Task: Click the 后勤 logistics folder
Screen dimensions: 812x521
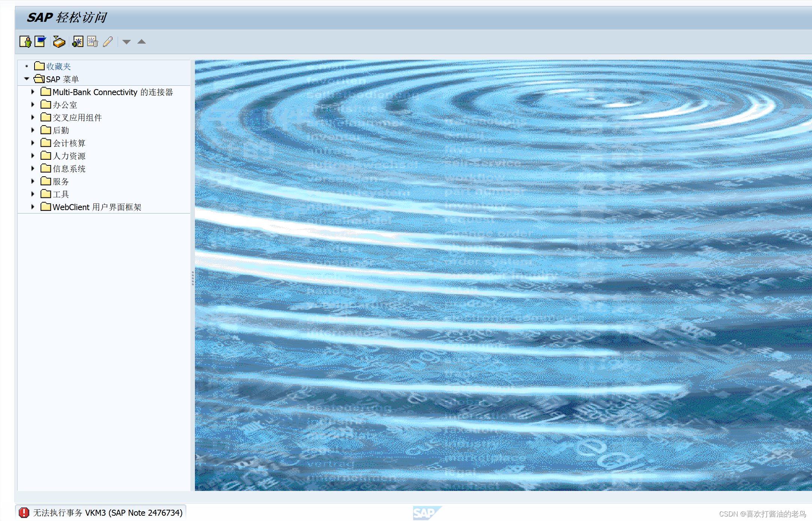Action: (60, 130)
